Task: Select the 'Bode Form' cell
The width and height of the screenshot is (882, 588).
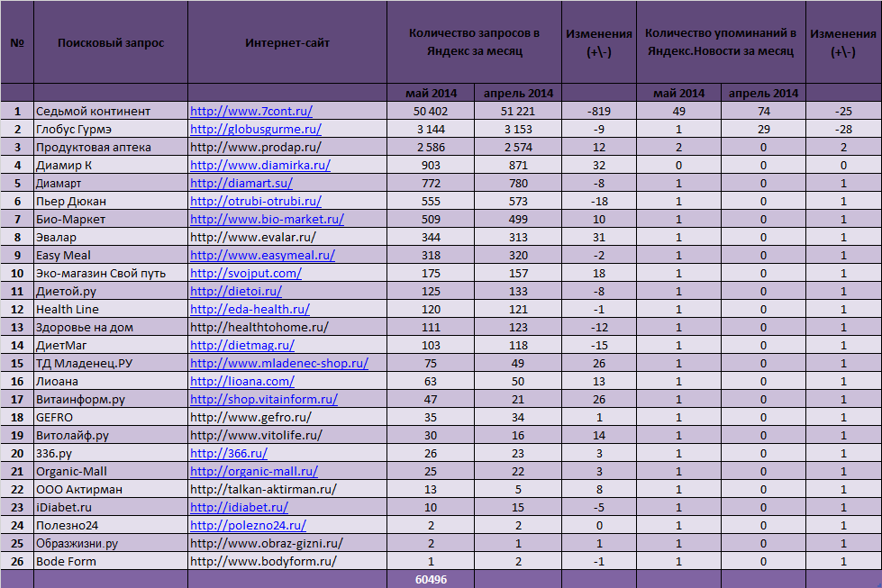Action: (111, 561)
